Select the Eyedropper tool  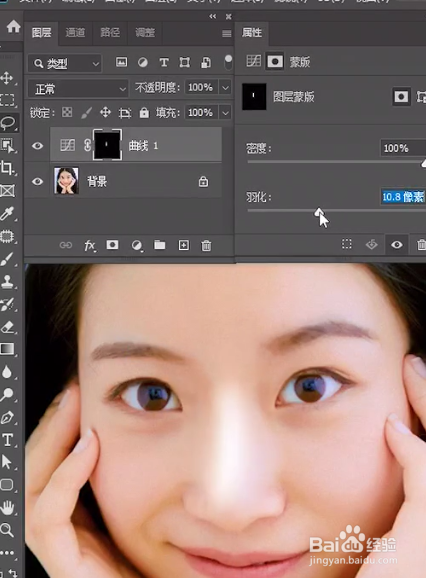pos(7,213)
